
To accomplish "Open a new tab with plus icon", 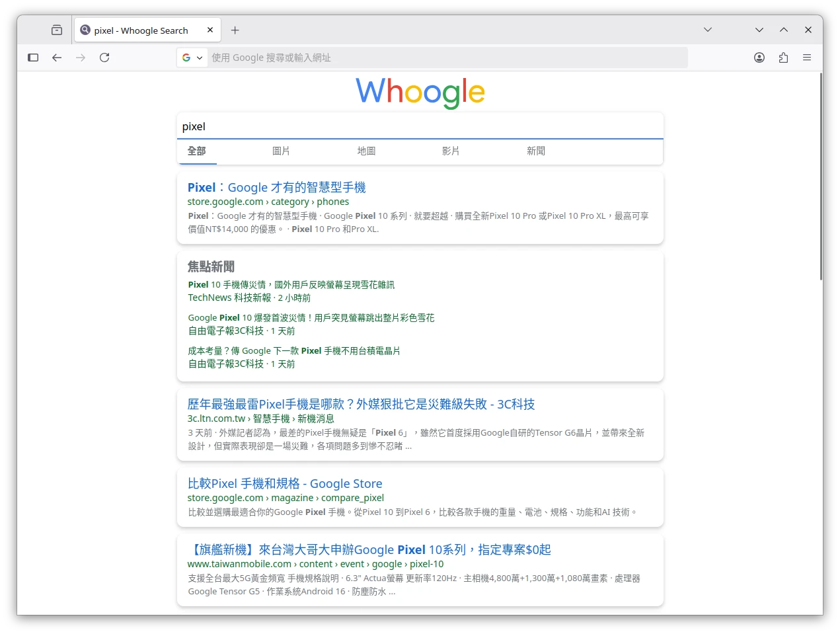I will (x=235, y=30).
